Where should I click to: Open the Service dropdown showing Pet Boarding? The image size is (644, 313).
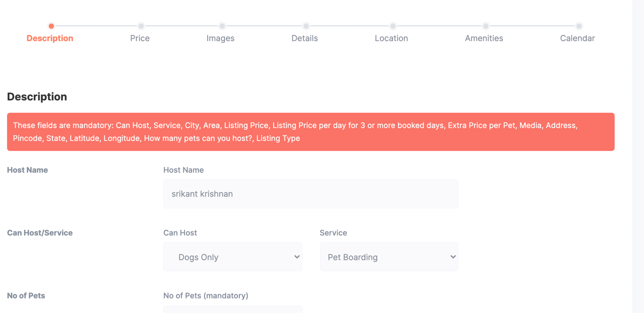tap(389, 257)
